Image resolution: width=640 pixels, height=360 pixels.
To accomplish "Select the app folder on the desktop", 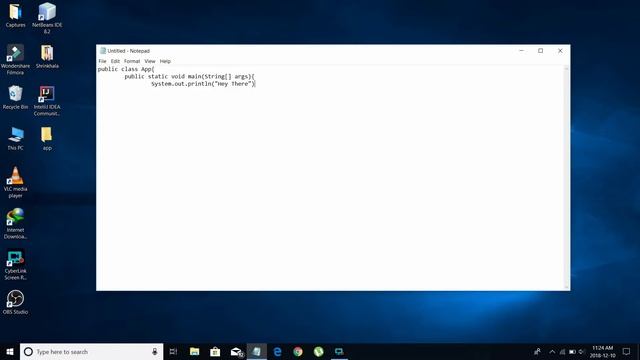I will click(47, 138).
